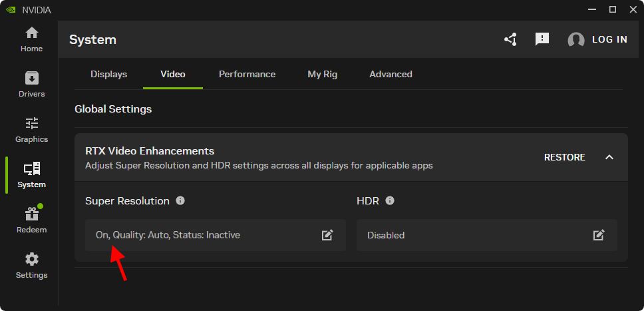The width and height of the screenshot is (644, 311).
Task: Minimize the NVIDIA window
Action: point(591,9)
